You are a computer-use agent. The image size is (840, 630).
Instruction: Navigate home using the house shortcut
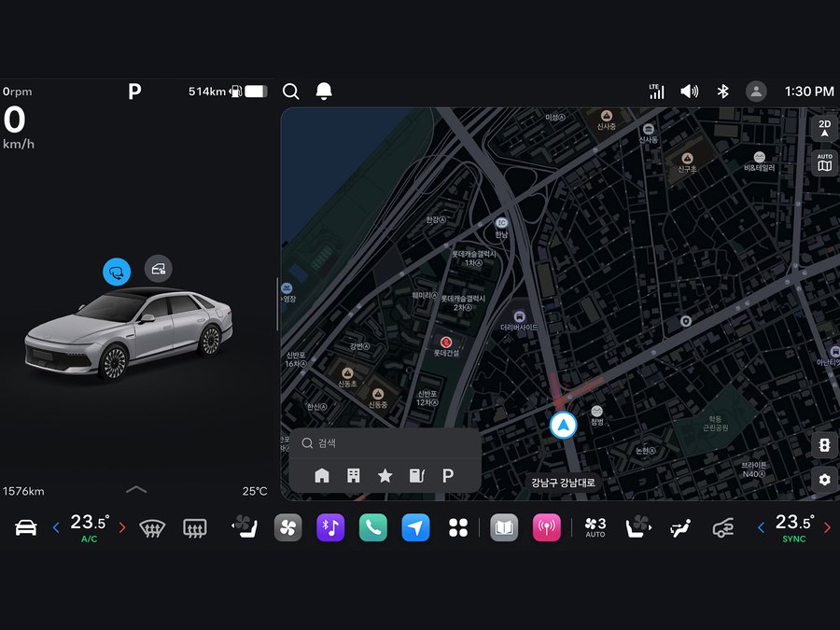click(x=321, y=475)
